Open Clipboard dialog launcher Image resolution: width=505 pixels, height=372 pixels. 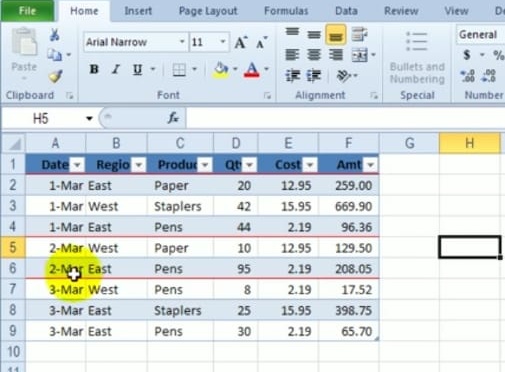(70, 96)
